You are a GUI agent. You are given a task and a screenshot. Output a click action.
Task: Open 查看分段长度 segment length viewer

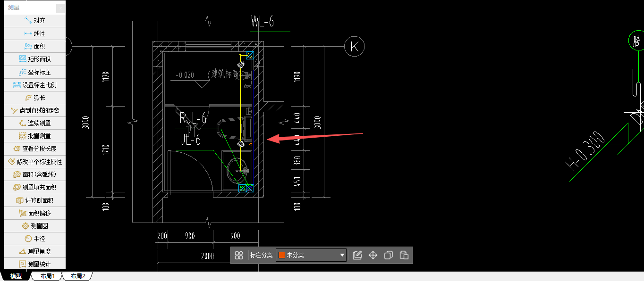click(x=34, y=149)
